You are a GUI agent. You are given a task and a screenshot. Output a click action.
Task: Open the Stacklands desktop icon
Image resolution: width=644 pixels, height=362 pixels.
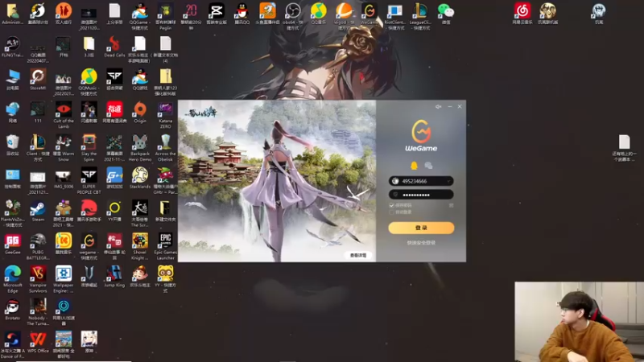(x=140, y=179)
